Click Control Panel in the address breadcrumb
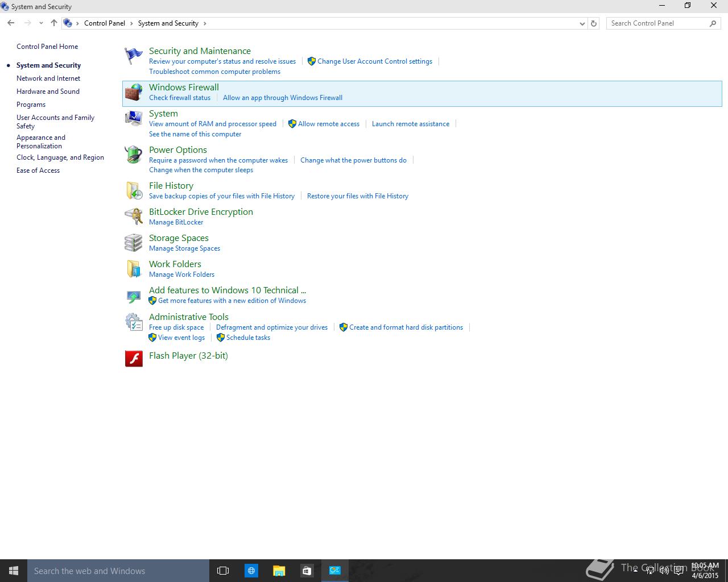The width and height of the screenshot is (728, 582). [x=105, y=23]
